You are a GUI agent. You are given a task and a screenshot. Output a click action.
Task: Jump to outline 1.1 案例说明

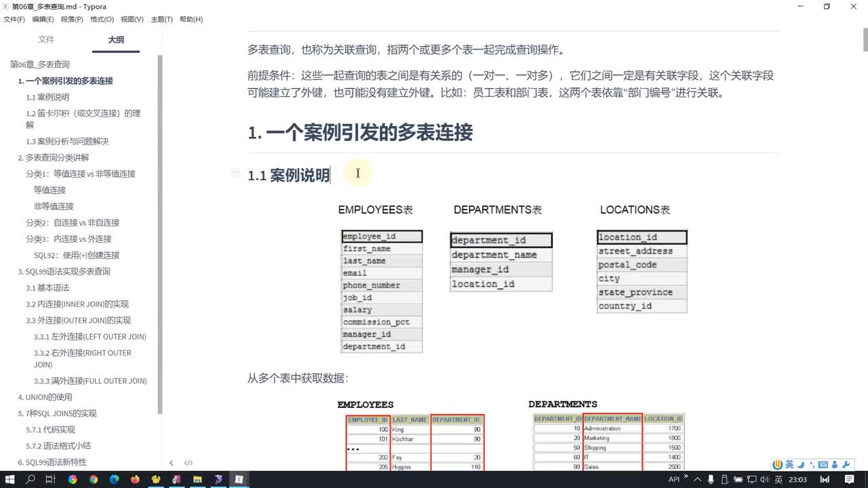coord(47,97)
